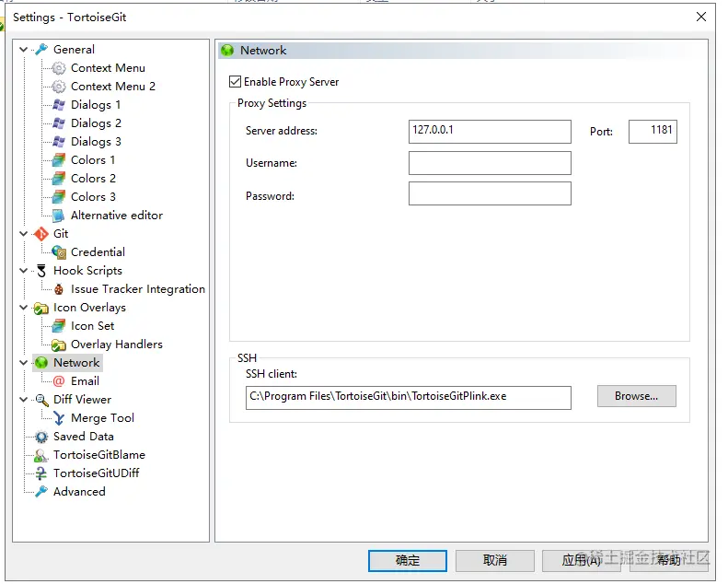The height and width of the screenshot is (584, 728).
Task: Select the Dialogs 3 row
Action: click(x=96, y=142)
